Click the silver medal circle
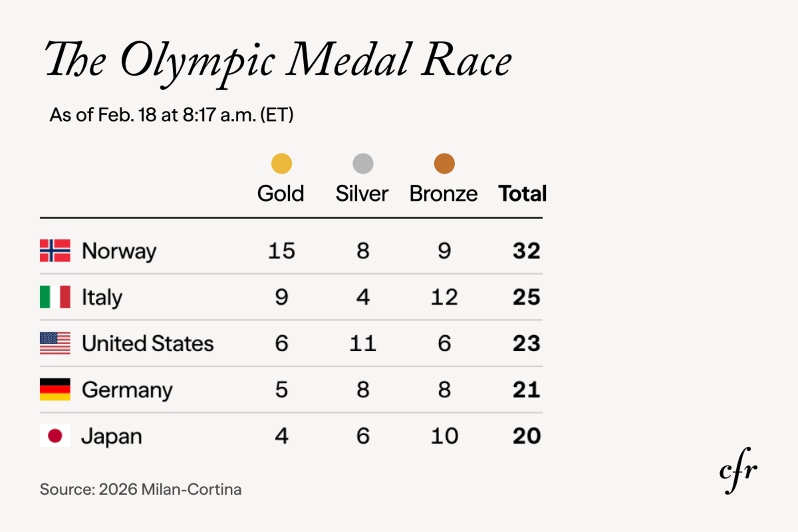Image resolution: width=798 pixels, height=532 pixels. (x=363, y=163)
